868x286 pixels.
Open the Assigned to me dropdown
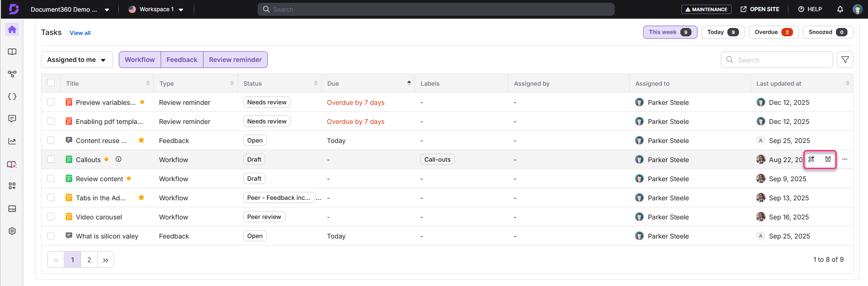[77, 60]
